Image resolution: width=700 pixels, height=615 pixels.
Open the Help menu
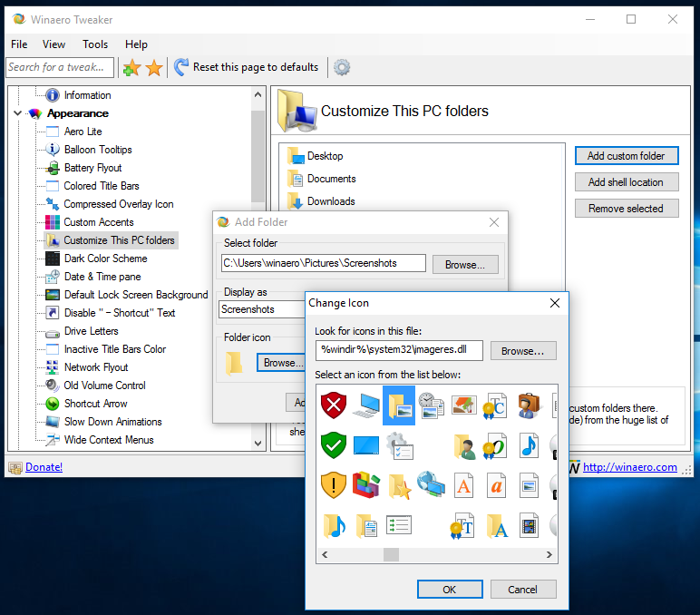pos(136,44)
